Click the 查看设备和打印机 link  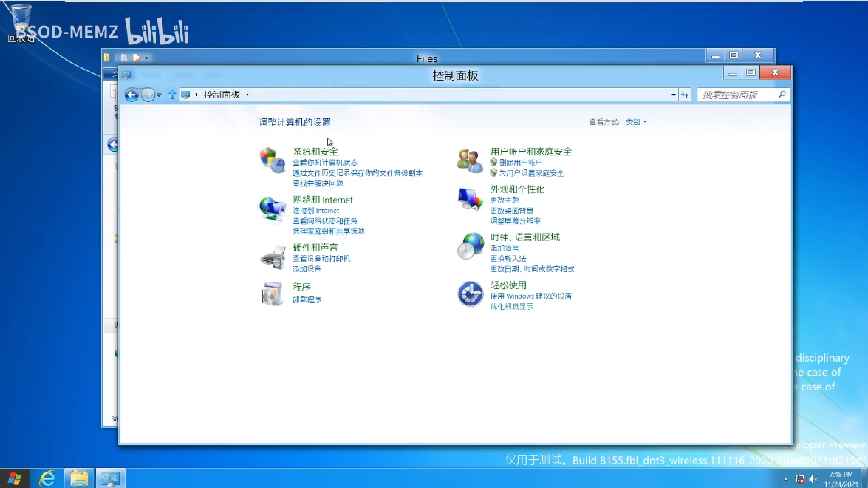321,259
